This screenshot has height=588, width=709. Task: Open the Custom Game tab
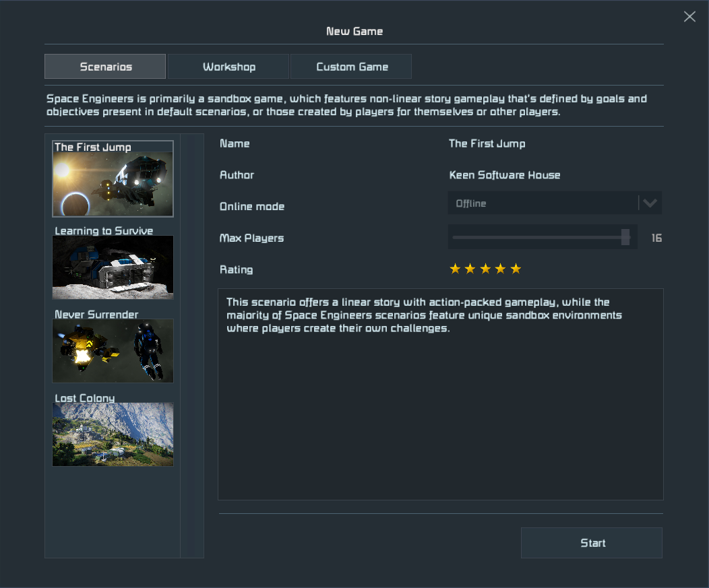click(x=351, y=67)
